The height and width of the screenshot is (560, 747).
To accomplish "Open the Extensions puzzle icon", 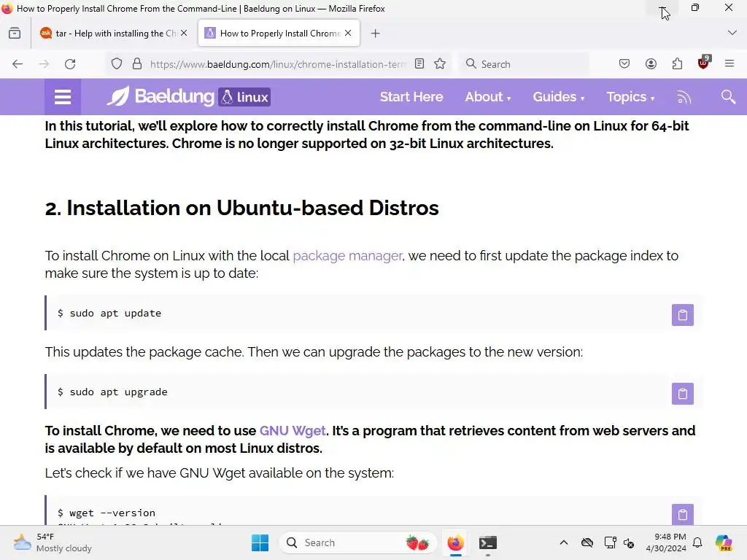I will tap(677, 64).
